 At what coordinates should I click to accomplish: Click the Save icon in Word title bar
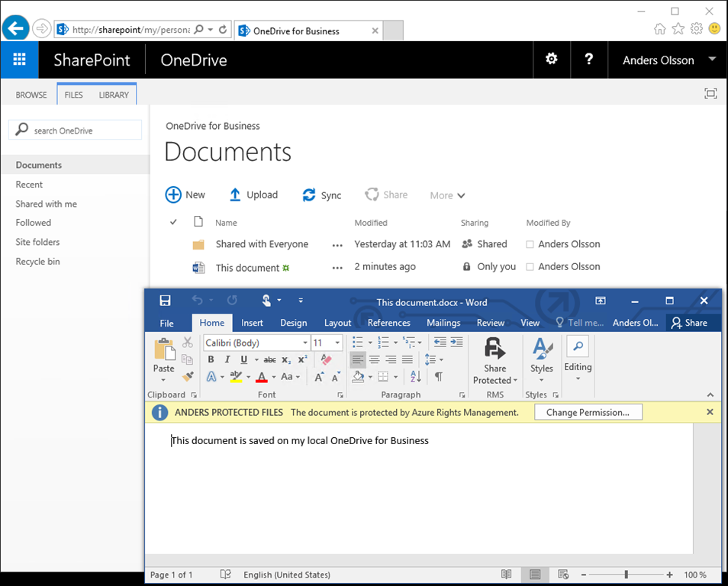(x=165, y=301)
